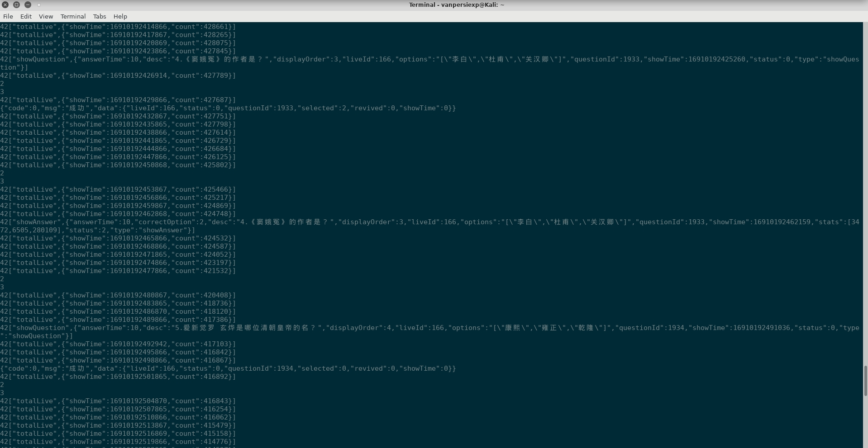Image resolution: width=868 pixels, height=448 pixels.
Task: Click the totalLive line with count 414776
Action: tap(118, 442)
